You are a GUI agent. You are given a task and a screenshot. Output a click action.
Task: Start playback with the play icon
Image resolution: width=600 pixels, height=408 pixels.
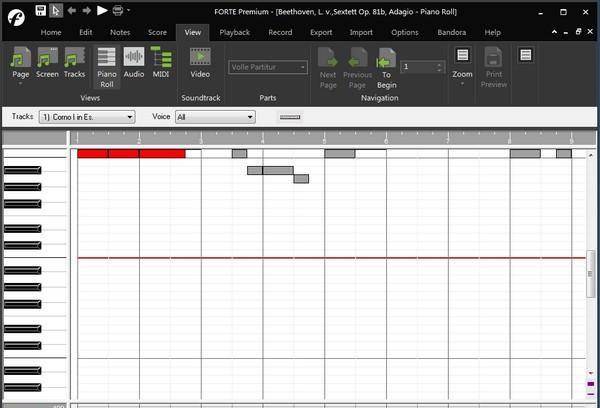(102, 10)
